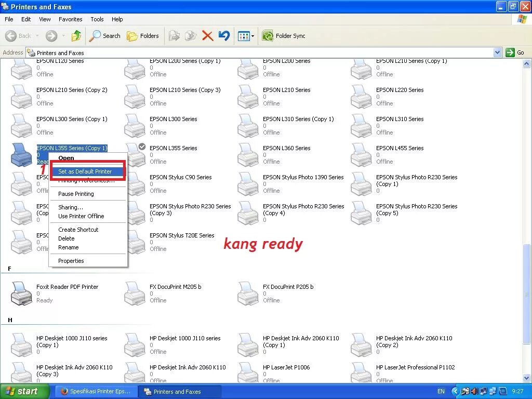Click the EPSON Stylus Photo R230 Series (Copy 4) label
The height and width of the screenshot is (399, 532).
[x=303, y=210]
